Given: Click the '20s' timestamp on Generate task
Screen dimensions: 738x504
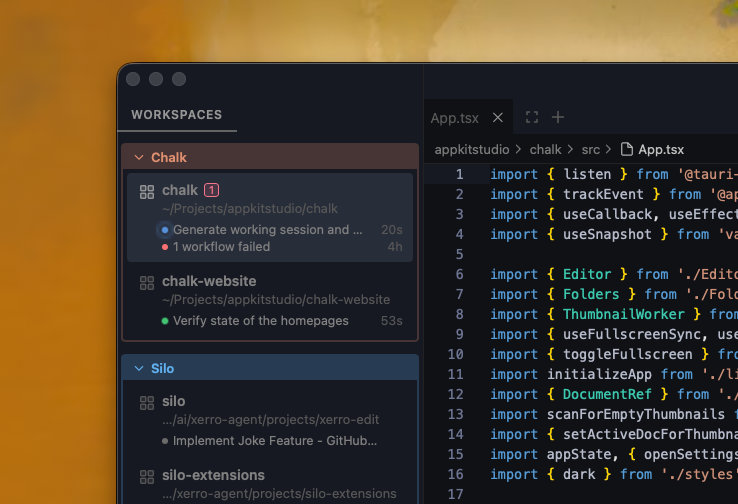Looking at the screenshot, I should click(392, 230).
